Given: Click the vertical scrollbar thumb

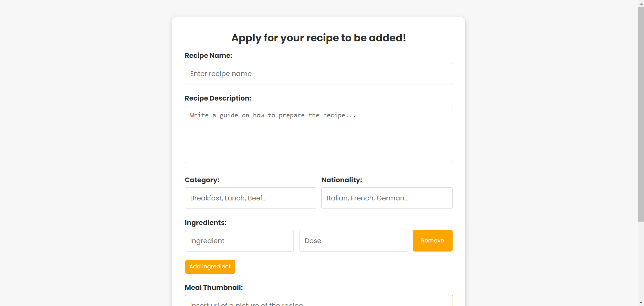Looking at the screenshot, I should tap(641, 114).
